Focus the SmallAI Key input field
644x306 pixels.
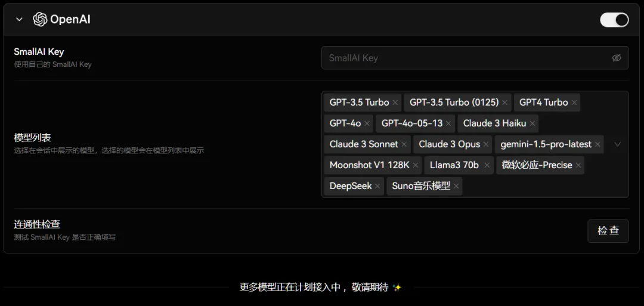tap(475, 58)
